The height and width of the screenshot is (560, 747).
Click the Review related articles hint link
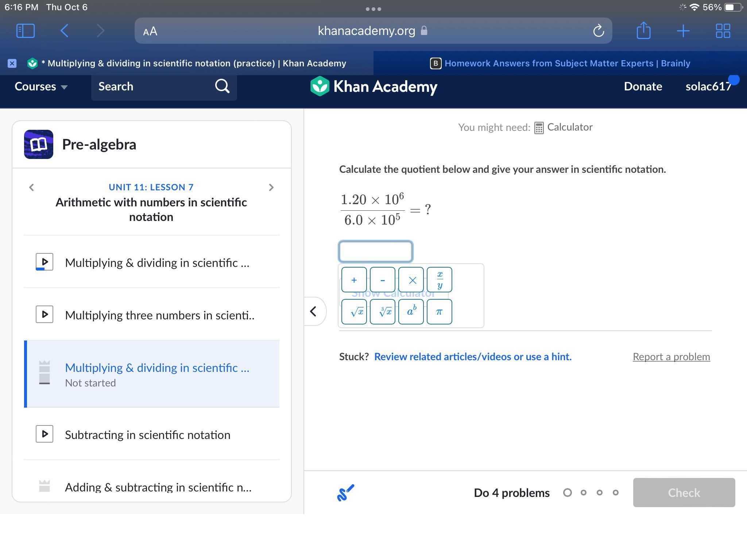pyautogui.click(x=473, y=357)
